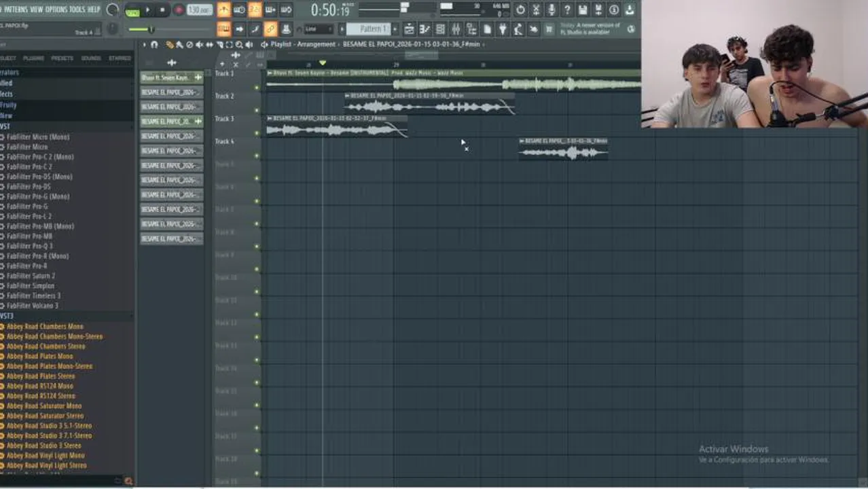The image size is (868, 489).
Task: Click the audio editor scissors icon
Action: pos(536,10)
